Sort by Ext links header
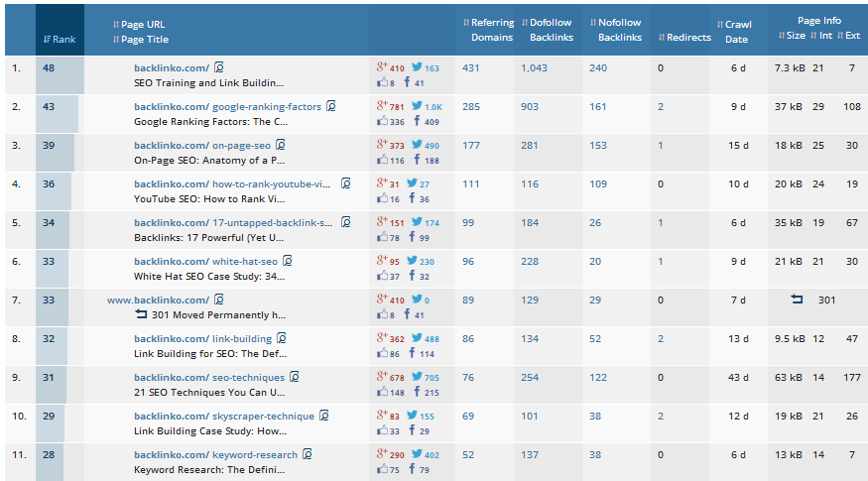The image size is (868, 481). (848, 36)
